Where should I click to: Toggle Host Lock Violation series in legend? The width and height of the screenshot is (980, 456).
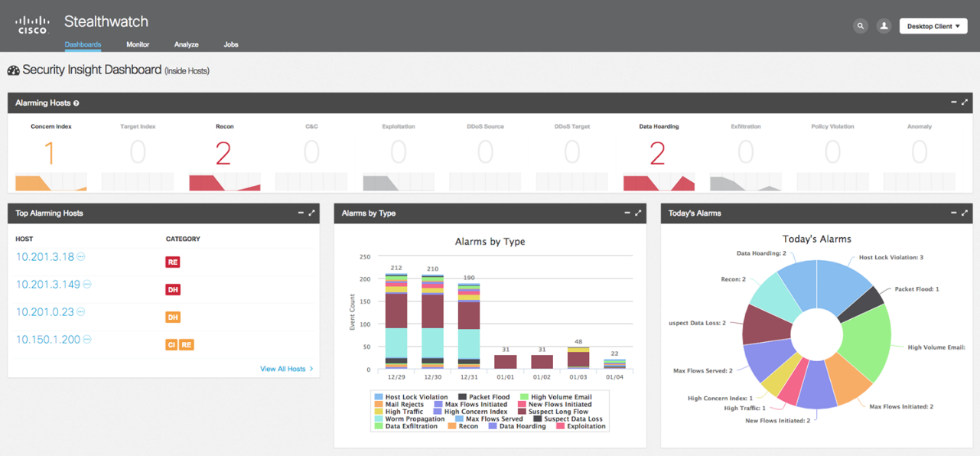click(x=411, y=397)
